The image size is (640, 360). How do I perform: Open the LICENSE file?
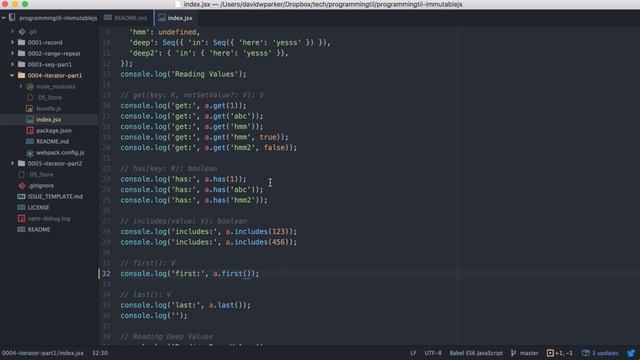pyautogui.click(x=38, y=207)
